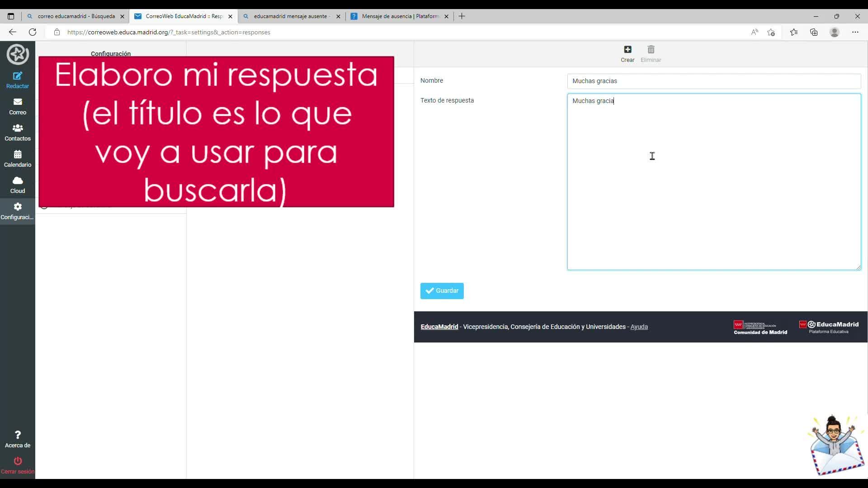The height and width of the screenshot is (488, 868).
Task: Open browser favorites star icon
Action: (x=793, y=32)
